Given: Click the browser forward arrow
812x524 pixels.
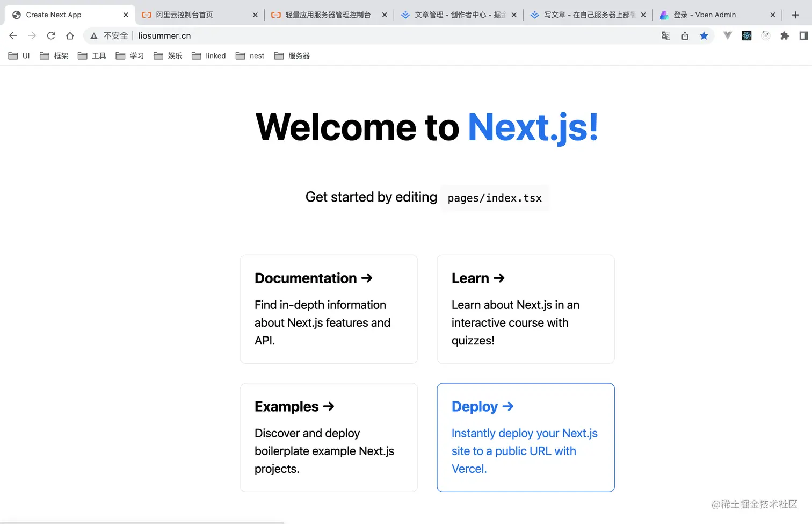Looking at the screenshot, I should (x=32, y=35).
